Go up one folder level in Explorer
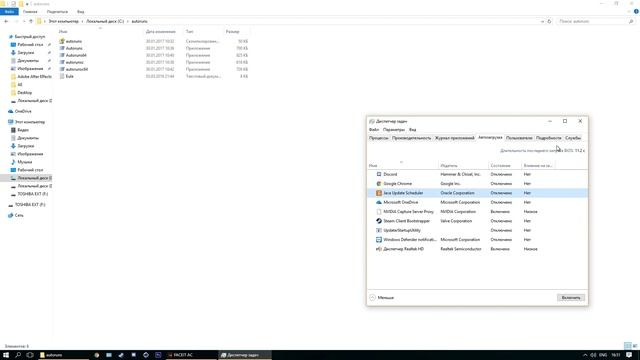The image size is (640, 360). [31, 21]
